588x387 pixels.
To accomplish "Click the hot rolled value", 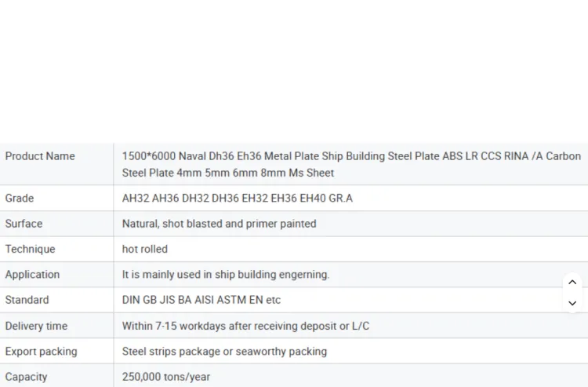I will pyautogui.click(x=145, y=250).
